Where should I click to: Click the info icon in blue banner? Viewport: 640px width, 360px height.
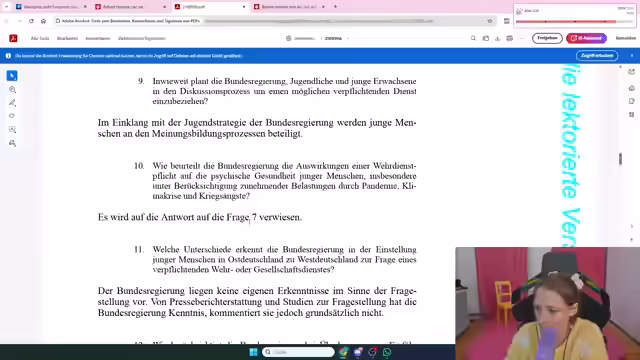[8, 56]
